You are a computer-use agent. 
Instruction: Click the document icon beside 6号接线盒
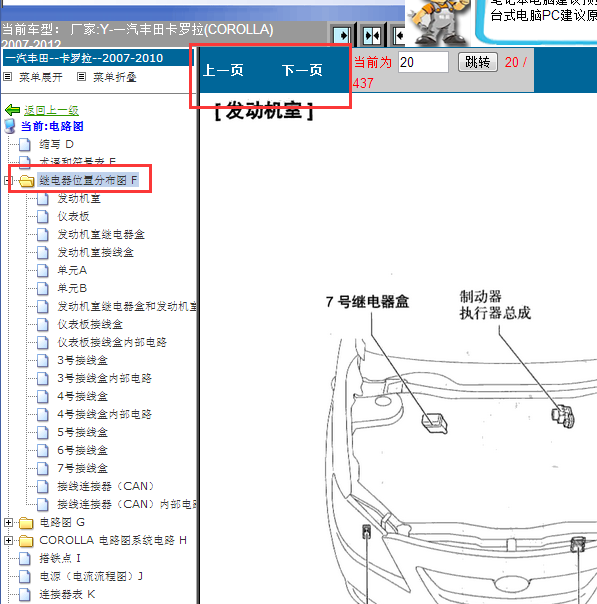point(43,450)
